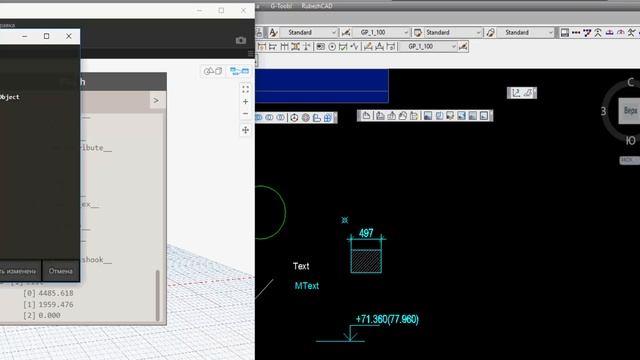
Task: Zoom out with the minus button in Dynamo
Action: coord(245,114)
